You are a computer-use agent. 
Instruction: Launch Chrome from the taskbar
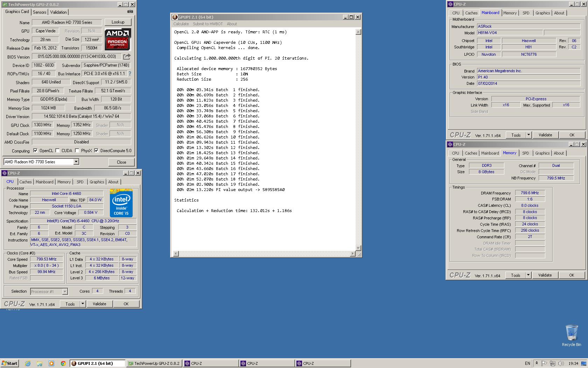pyautogui.click(x=63, y=363)
